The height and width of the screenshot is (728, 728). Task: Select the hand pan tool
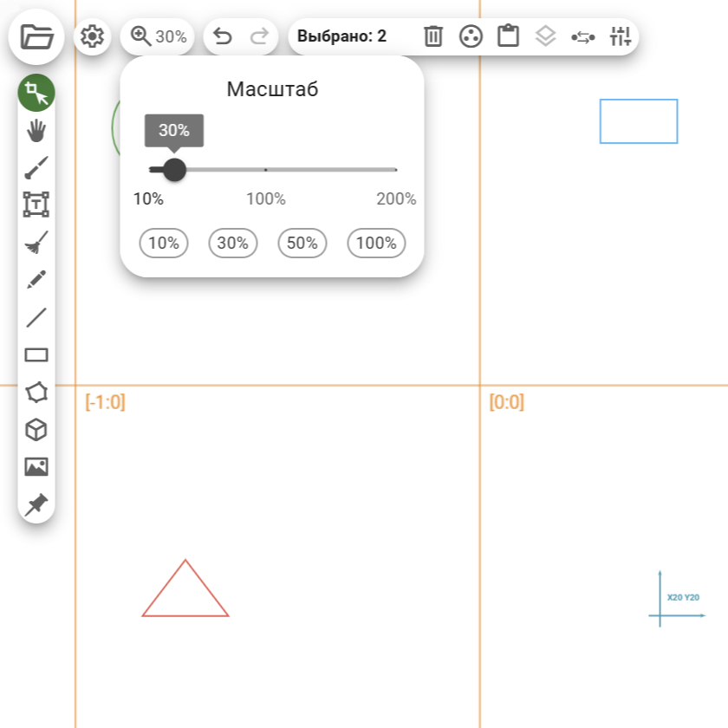point(36,131)
